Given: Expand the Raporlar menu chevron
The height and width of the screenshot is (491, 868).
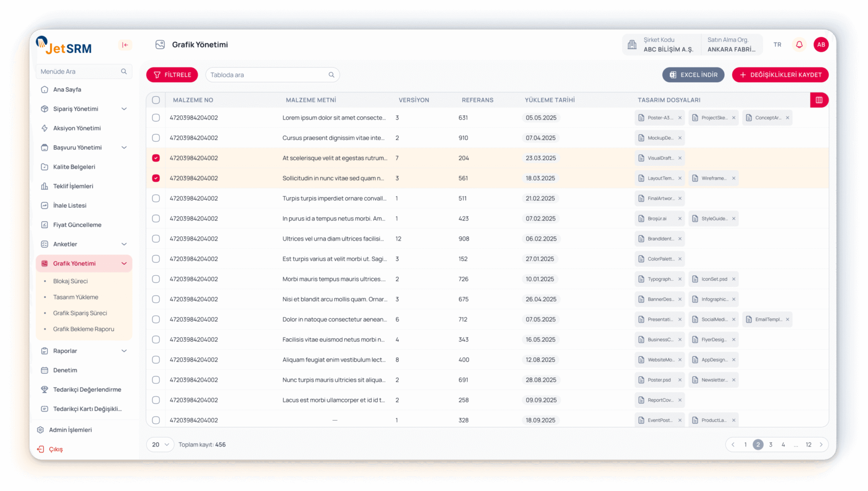Looking at the screenshot, I should [124, 351].
